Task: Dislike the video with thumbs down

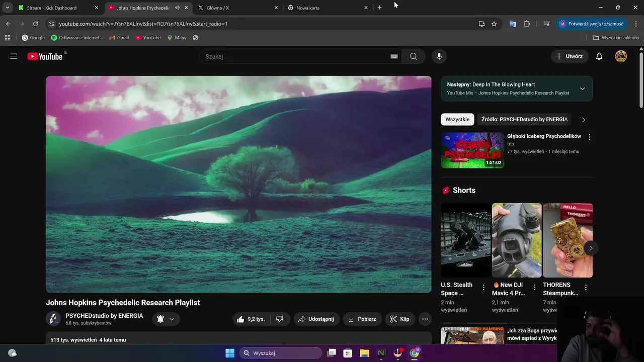Action: tap(280, 319)
